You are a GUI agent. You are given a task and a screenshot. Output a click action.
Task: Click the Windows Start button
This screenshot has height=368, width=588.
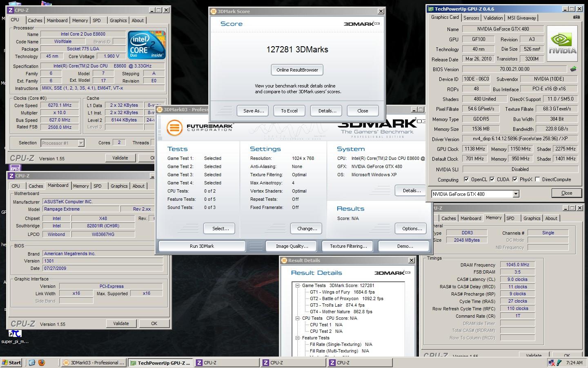tap(12, 362)
